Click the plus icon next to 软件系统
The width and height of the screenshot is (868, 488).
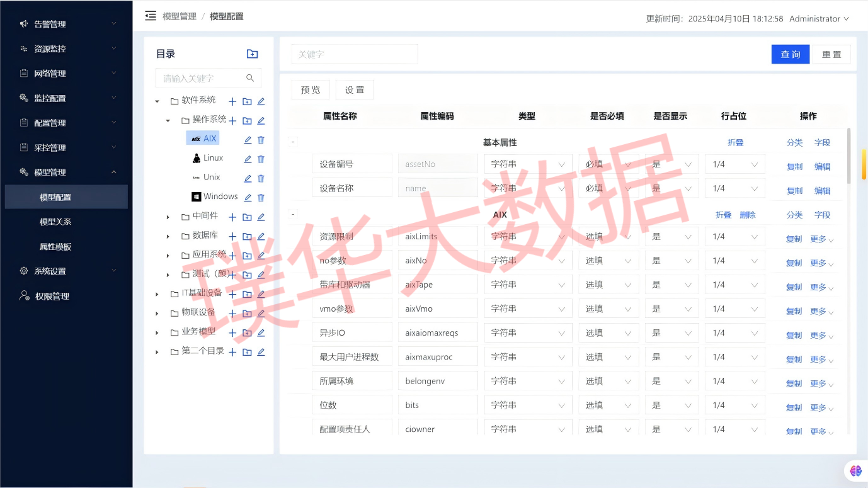click(232, 101)
